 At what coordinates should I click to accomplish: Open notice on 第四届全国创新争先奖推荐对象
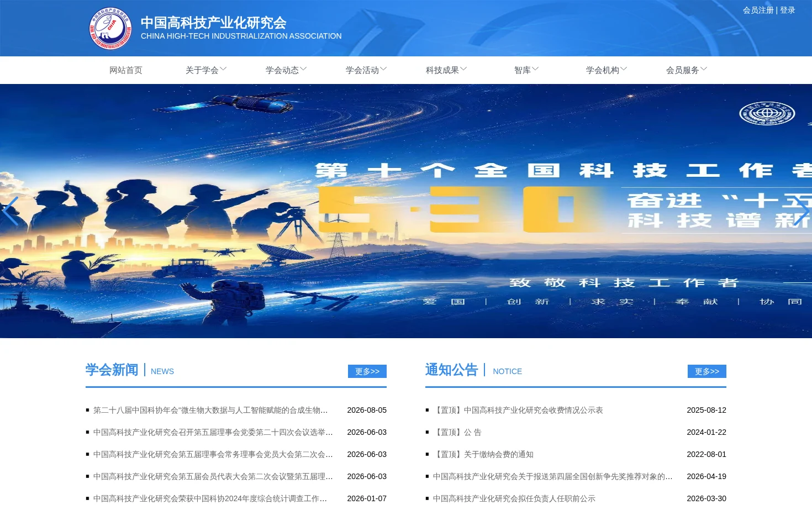tap(553, 476)
